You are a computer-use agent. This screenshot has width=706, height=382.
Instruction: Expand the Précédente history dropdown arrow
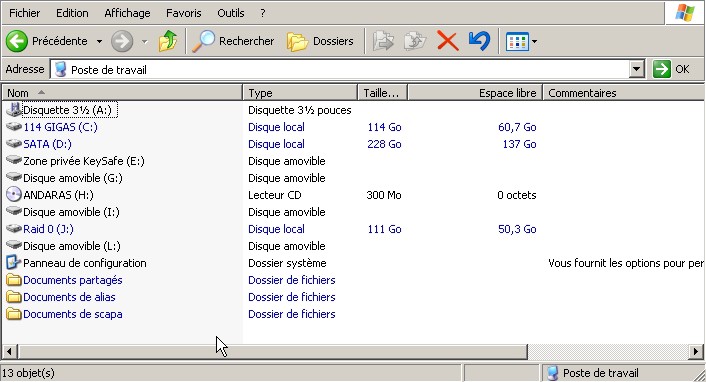tap(99, 42)
